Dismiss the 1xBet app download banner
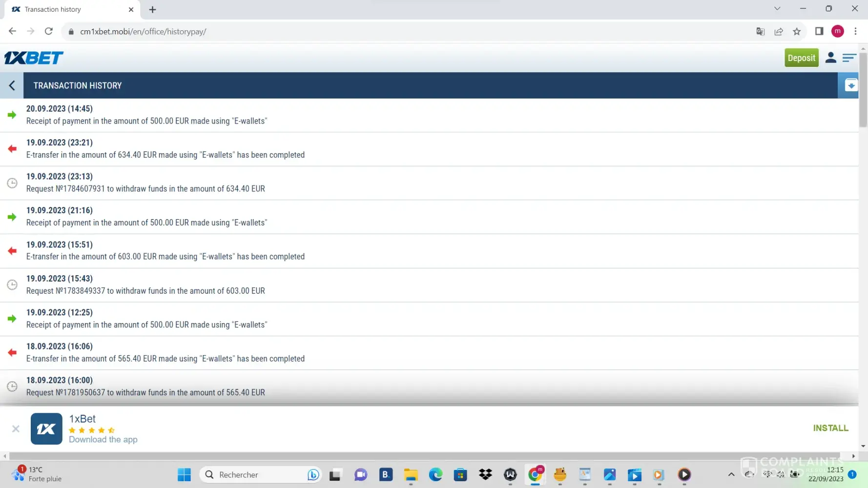 pos(16,428)
